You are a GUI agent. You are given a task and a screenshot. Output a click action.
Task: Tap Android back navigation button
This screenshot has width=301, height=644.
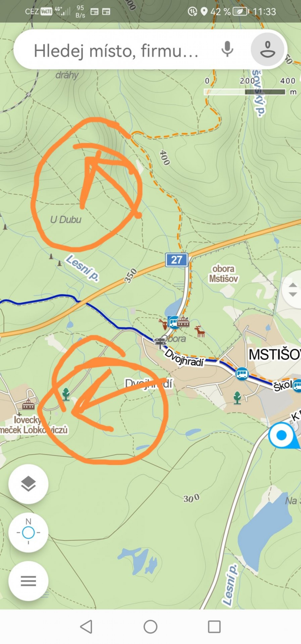coord(86,626)
